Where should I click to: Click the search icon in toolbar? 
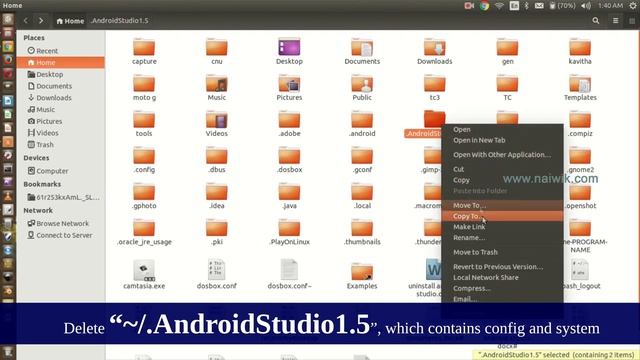[x=596, y=20]
